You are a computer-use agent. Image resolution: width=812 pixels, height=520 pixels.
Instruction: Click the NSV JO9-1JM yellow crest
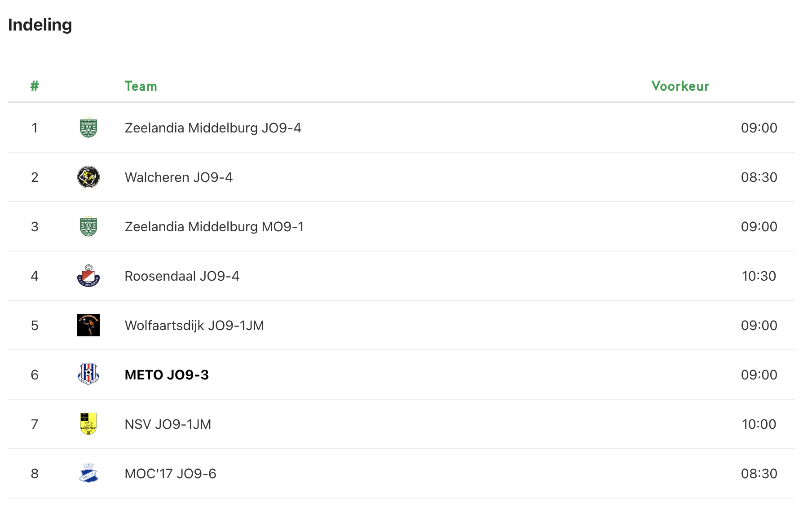tap(88, 424)
